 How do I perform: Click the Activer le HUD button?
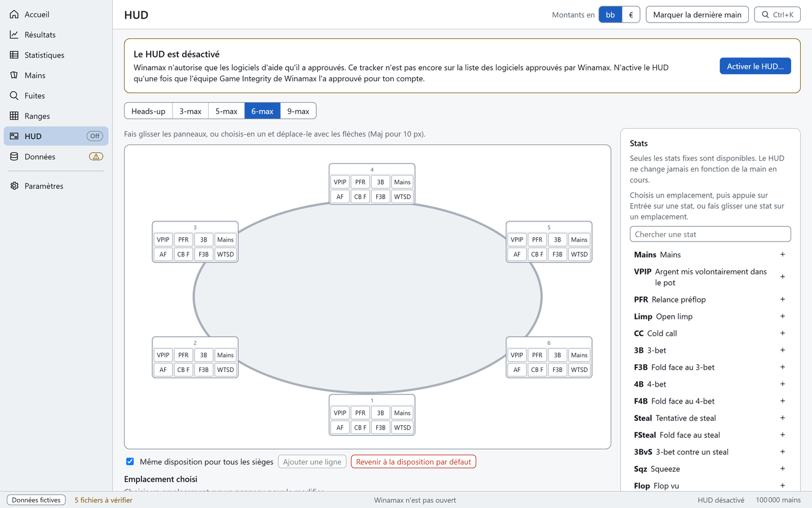click(755, 66)
